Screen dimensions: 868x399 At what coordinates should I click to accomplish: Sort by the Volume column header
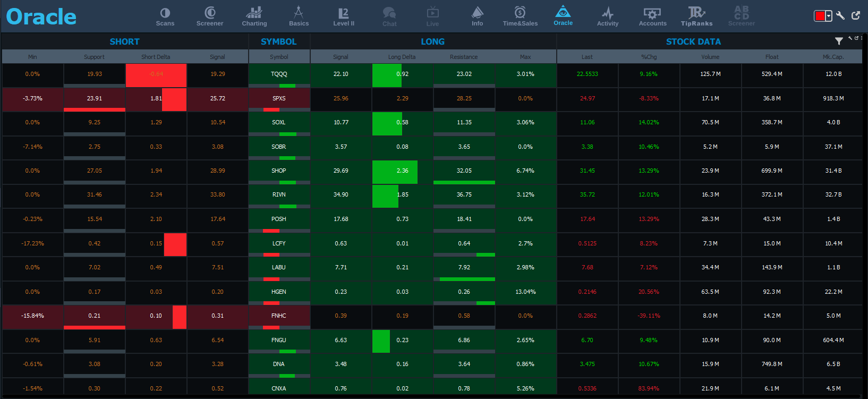710,57
